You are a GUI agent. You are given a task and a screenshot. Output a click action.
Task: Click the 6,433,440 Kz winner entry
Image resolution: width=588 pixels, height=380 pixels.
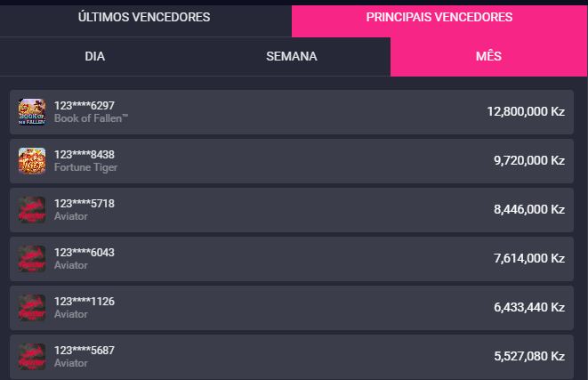[x=292, y=308]
